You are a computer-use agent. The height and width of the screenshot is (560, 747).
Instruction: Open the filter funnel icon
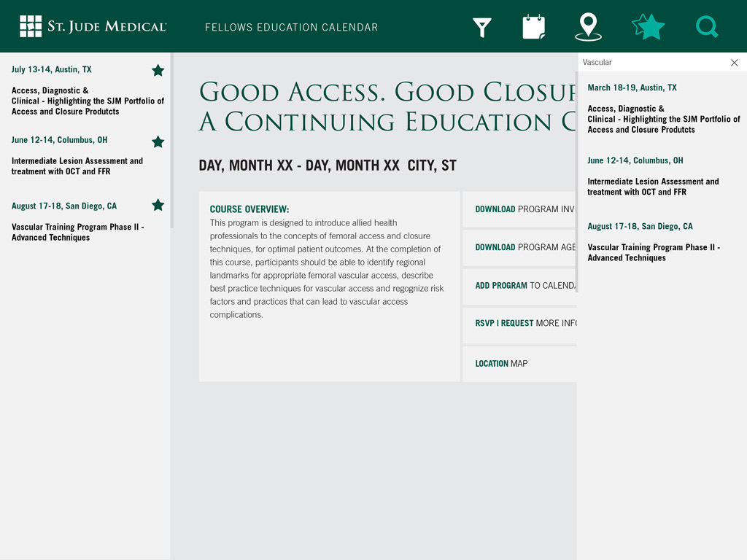[x=481, y=28]
